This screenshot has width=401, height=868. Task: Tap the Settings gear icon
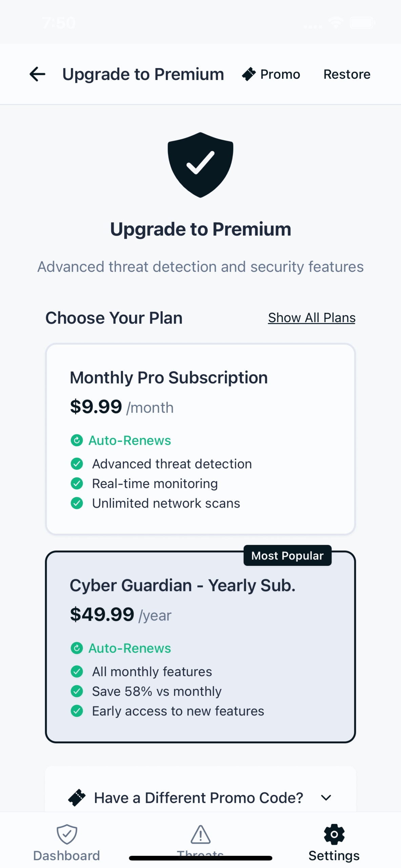pyautogui.click(x=334, y=834)
